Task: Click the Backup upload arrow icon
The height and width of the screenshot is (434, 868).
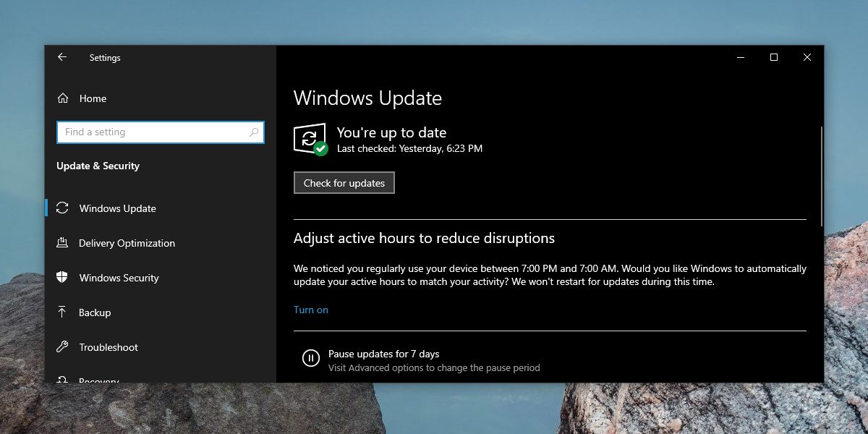Action: (62, 312)
